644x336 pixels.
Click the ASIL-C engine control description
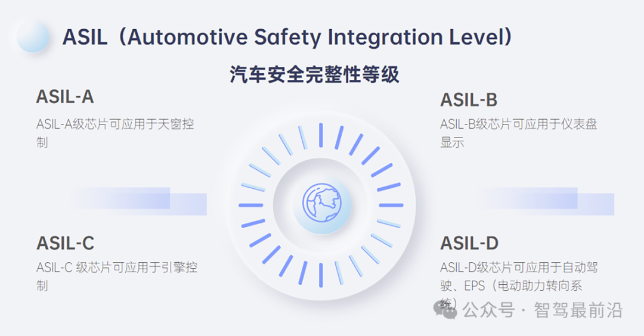pyautogui.click(x=117, y=276)
